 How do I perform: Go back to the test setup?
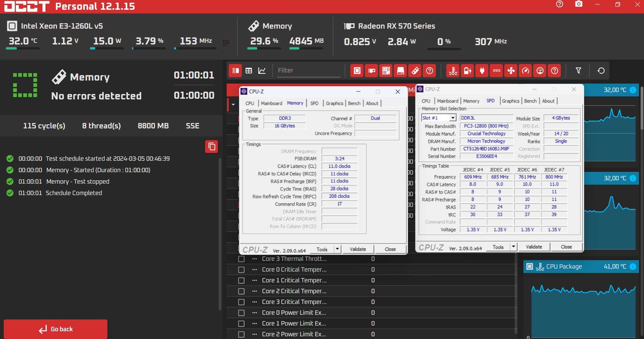(56, 329)
